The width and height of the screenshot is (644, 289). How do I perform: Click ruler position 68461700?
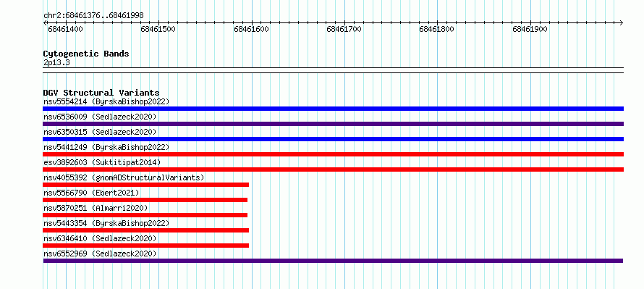(x=344, y=29)
